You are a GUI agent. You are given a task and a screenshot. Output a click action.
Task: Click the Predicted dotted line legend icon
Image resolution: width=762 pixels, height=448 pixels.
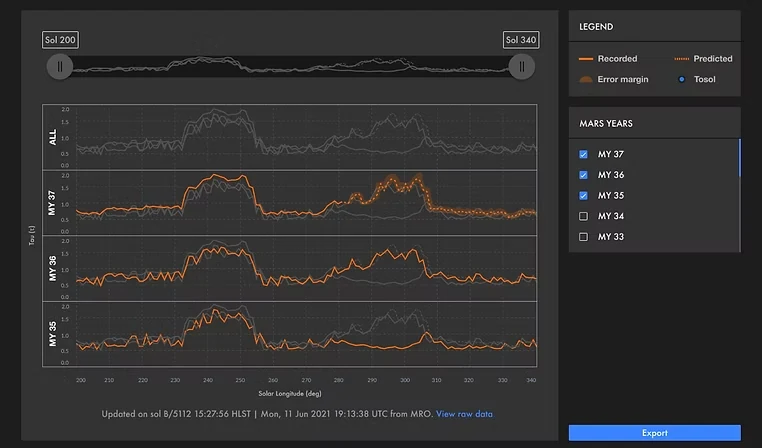click(x=682, y=59)
